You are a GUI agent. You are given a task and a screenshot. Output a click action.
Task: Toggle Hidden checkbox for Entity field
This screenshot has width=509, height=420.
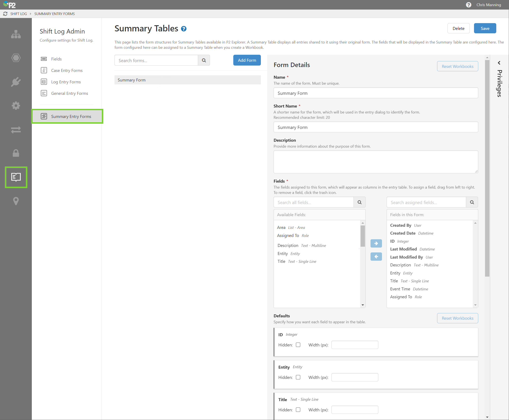tap(298, 377)
